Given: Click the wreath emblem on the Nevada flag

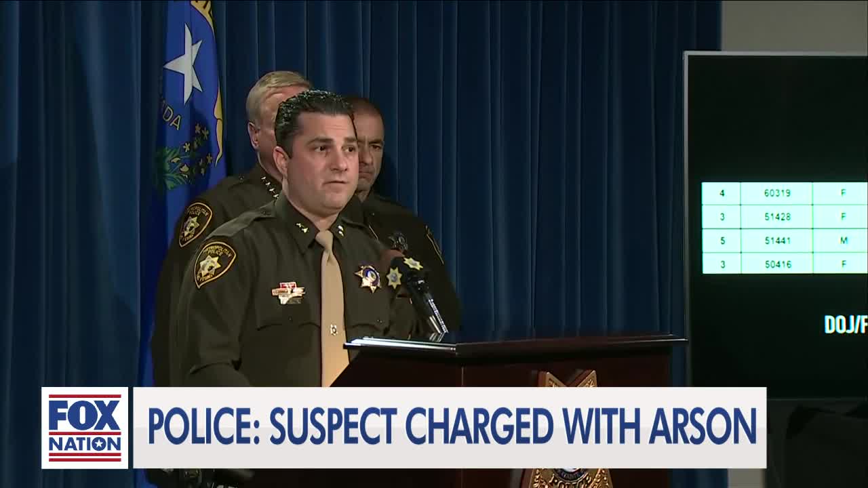Looking at the screenshot, I should (183, 158).
